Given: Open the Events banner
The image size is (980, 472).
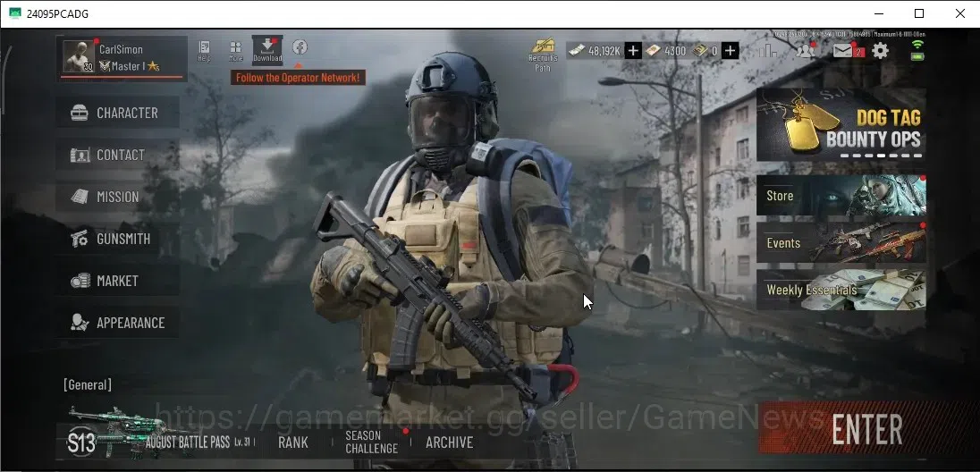Looking at the screenshot, I should 841,242.
